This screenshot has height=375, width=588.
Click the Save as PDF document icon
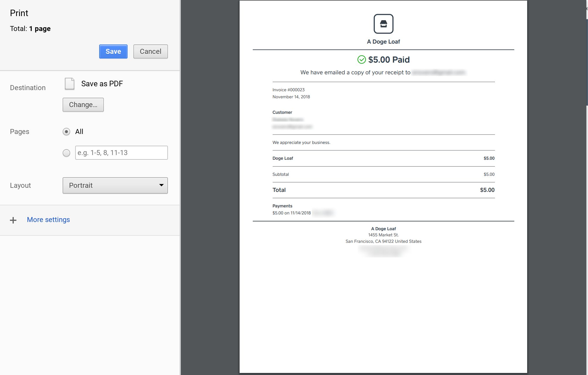tap(70, 84)
